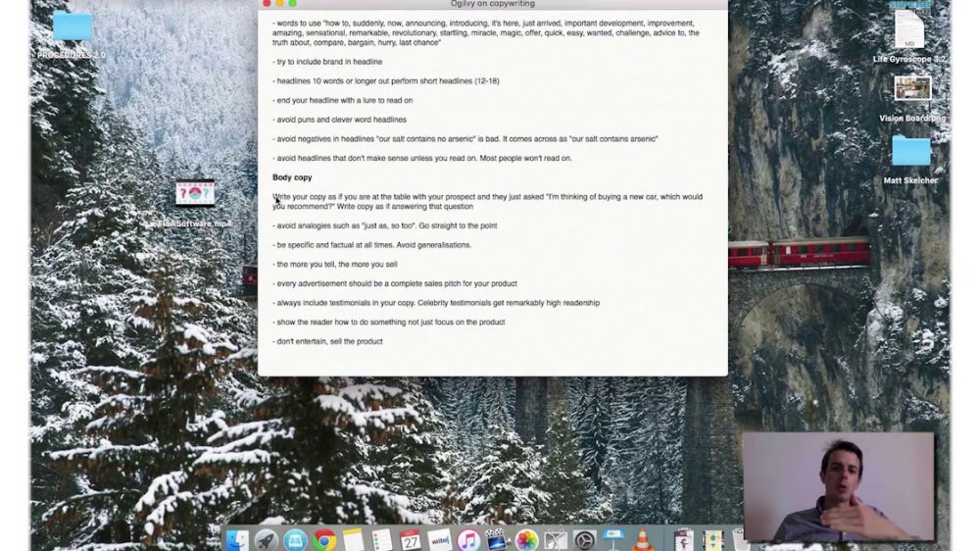Click 'Write your copy as if' paragraph
The image size is (980, 551).
(x=487, y=201)
